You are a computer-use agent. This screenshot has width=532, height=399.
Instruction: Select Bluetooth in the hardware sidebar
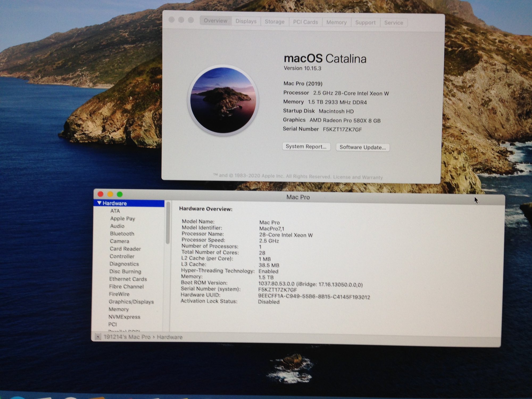122,234
